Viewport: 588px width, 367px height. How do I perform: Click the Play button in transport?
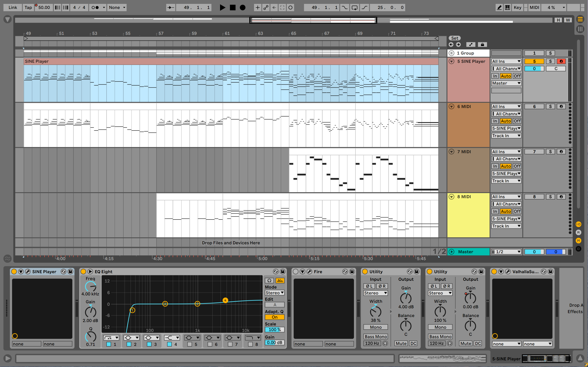pyautogui.click(x=222, y=8)
